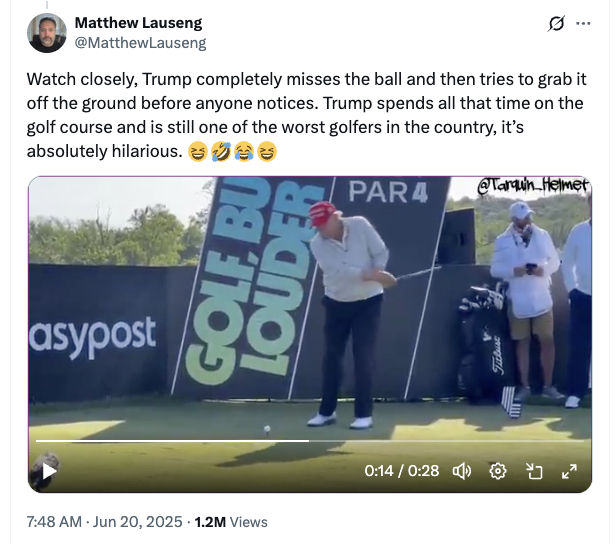The height and width of the screenshot is (544, 616).
Task: Play the video with the play button
Action: (49, 471)
